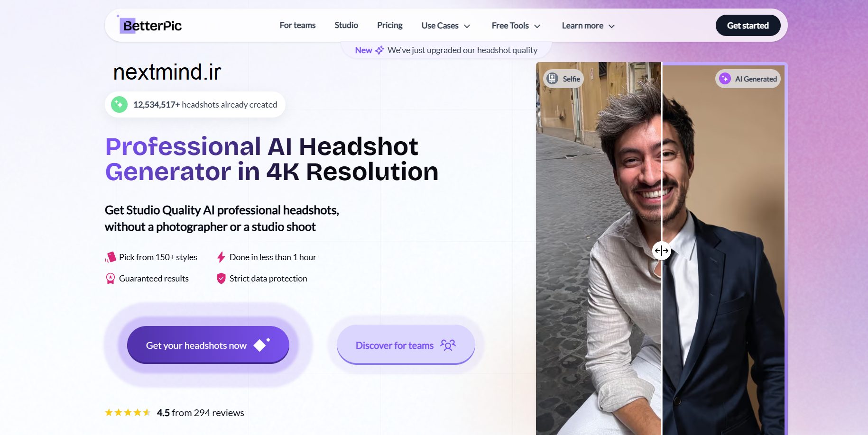868x435 pixels.
Task: Click Get your headshots now button
Action: coord(208,345)
